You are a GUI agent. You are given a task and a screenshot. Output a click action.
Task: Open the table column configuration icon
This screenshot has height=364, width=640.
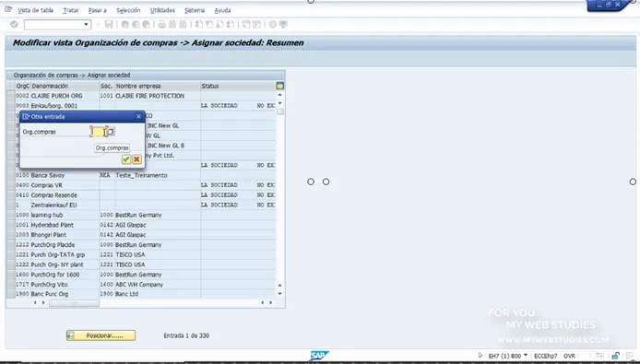280,86
